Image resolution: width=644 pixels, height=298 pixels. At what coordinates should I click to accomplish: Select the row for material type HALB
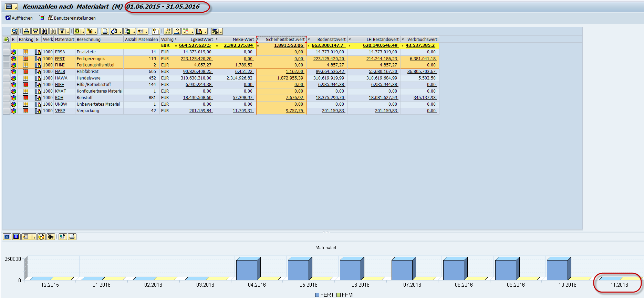(6, 72)
